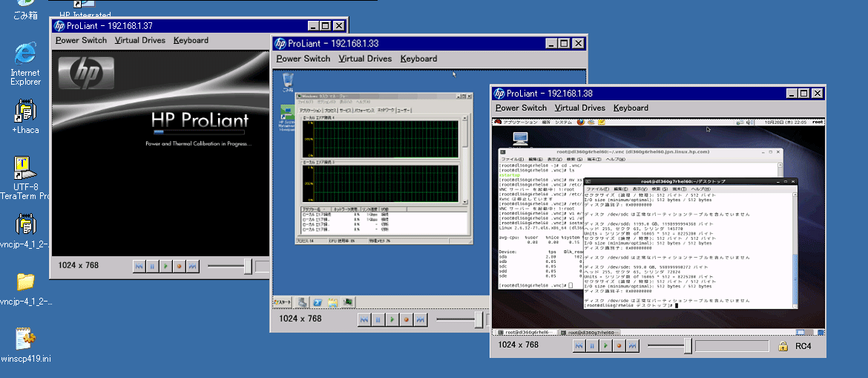This screenshot has height=378, width=868.
Task: Click record button in 192.168.1.37 window
Action: coord(180,267)
